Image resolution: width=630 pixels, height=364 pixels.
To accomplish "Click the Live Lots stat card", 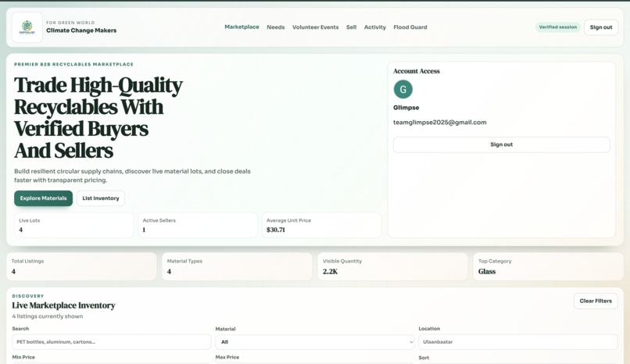I will pos(74,225).
